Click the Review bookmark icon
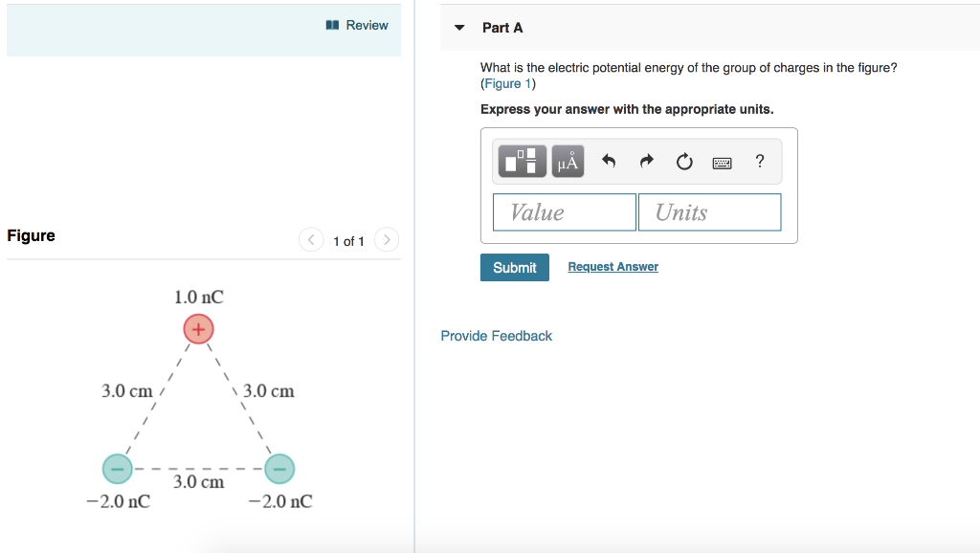The width and height of the screenshot is (980, 553). coord(330,25)
